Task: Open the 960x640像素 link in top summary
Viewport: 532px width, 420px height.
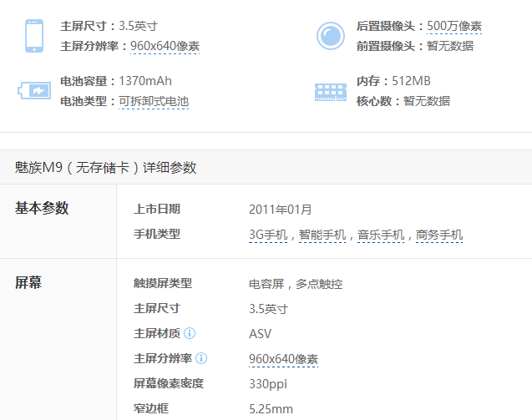Action: tap(165, 46)
